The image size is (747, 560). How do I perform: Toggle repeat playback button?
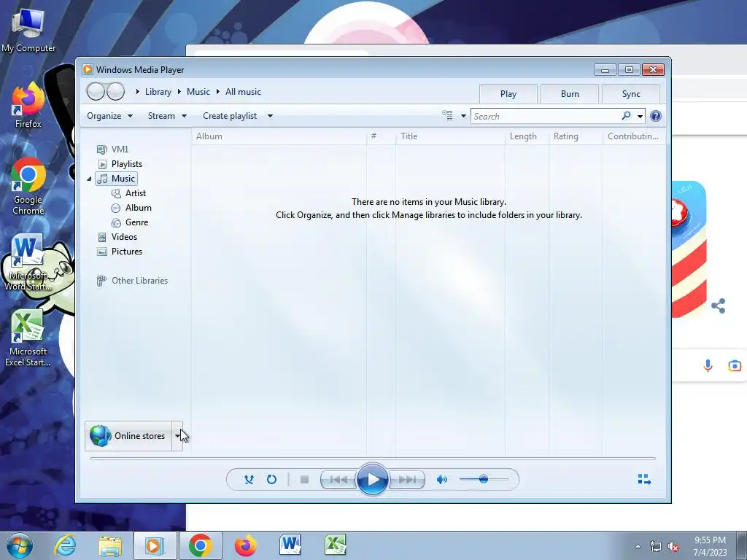click(271, 480)
